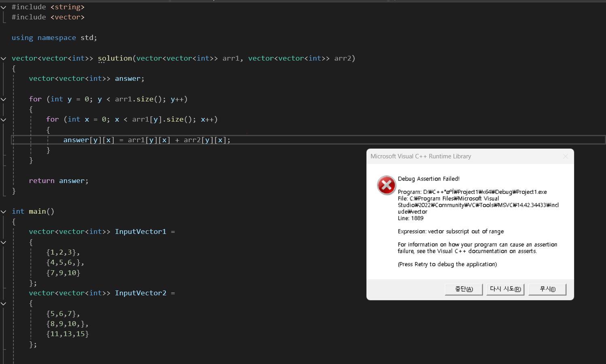Image resolution: width=606 pixels, height=364 pixels.
Task: Click the 무시(I) ignore button
Action: 547,289
